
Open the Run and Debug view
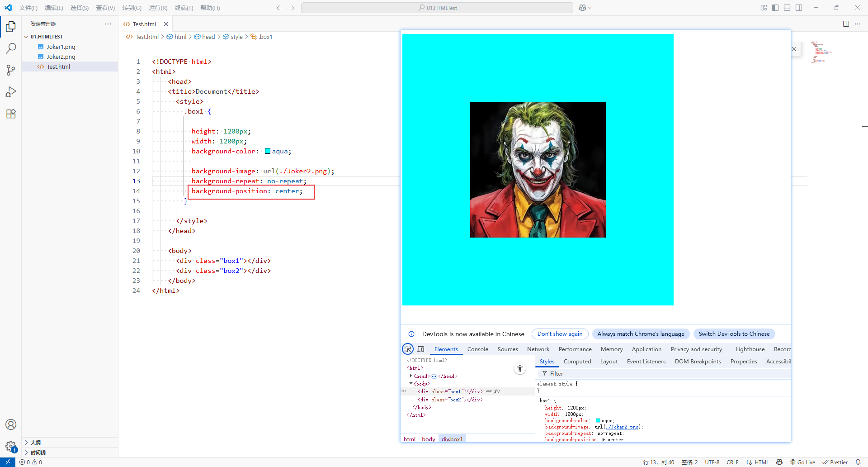click(11, 92)
